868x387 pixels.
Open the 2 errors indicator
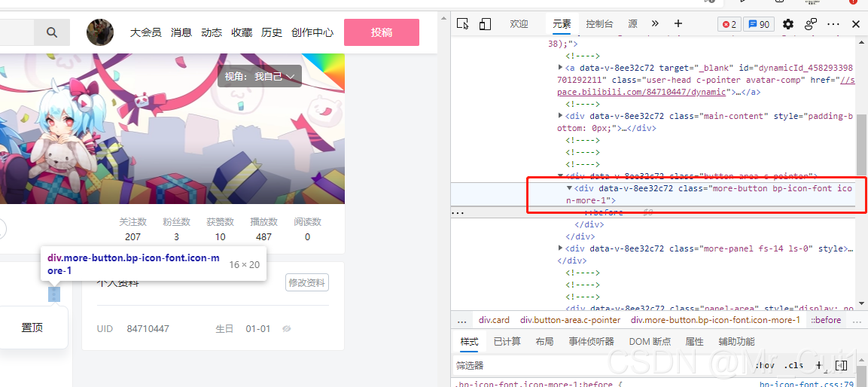tap(729, 24)
